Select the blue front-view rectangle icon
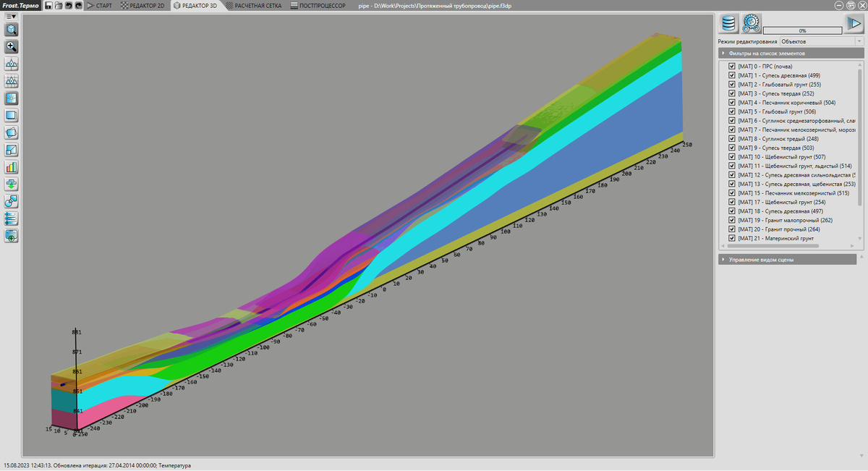868x471 pixels. [x=12, y=116]
